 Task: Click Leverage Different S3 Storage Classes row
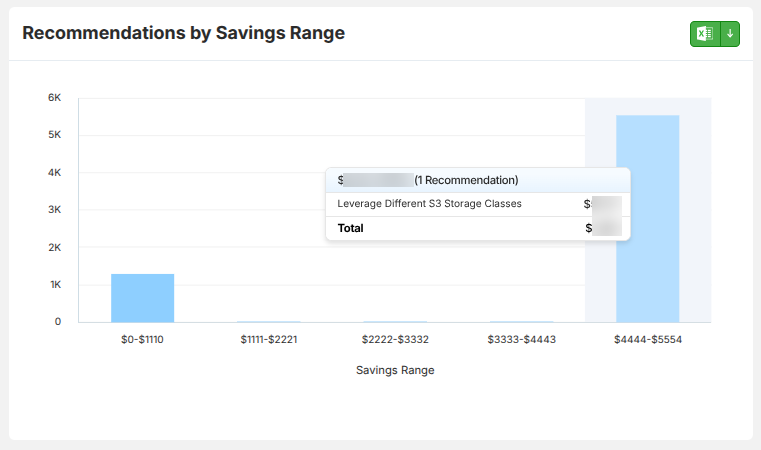[478, 204]
